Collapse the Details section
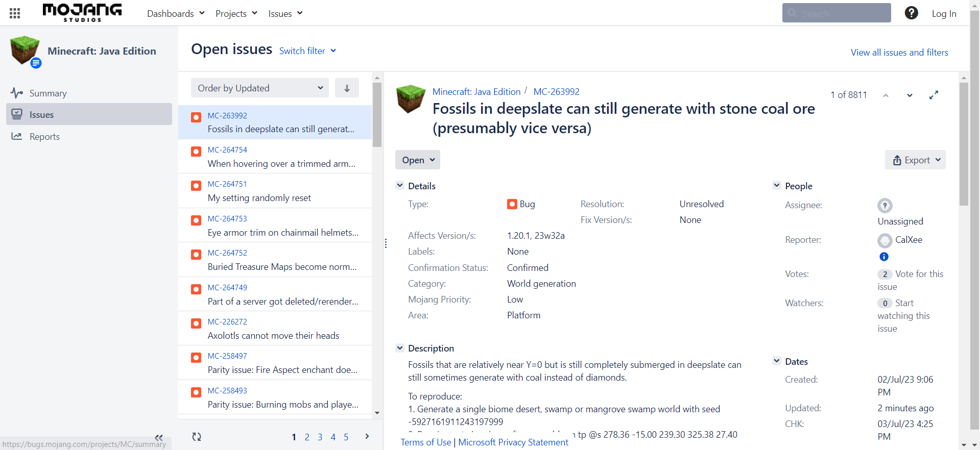 tap(400, 186)
